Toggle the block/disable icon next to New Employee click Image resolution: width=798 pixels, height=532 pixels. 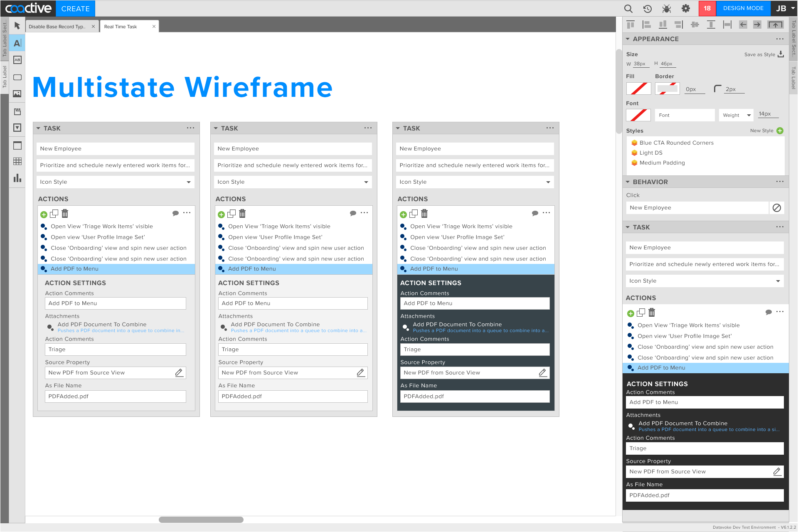[777, 208]
